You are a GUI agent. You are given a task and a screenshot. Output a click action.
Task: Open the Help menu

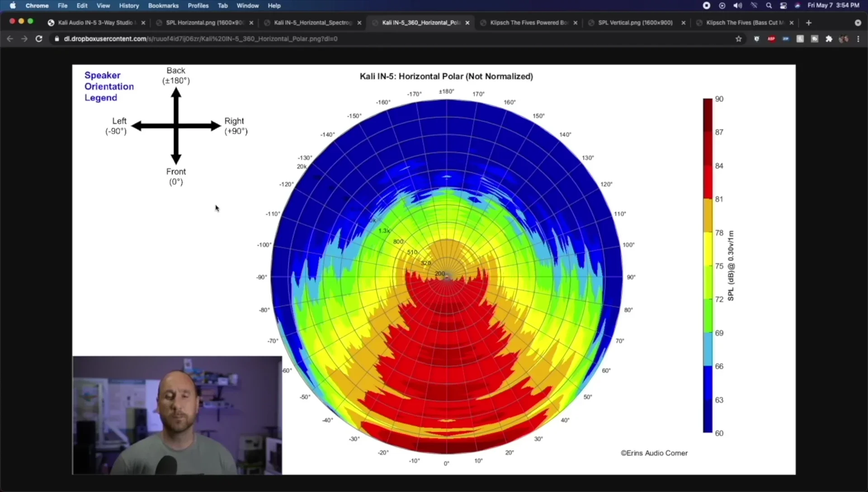pos(274,5)
